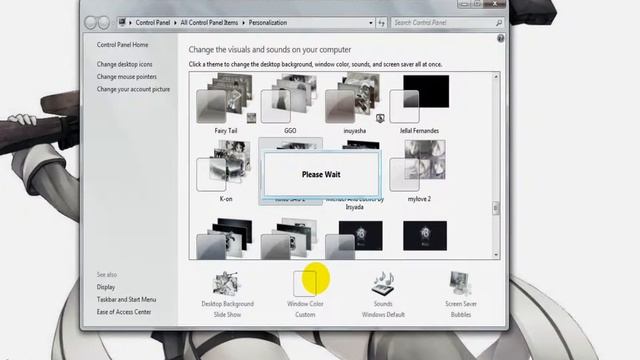Open the Display link
The height and width of the screenshot is (360, 640).
click(x=106, y=287)
